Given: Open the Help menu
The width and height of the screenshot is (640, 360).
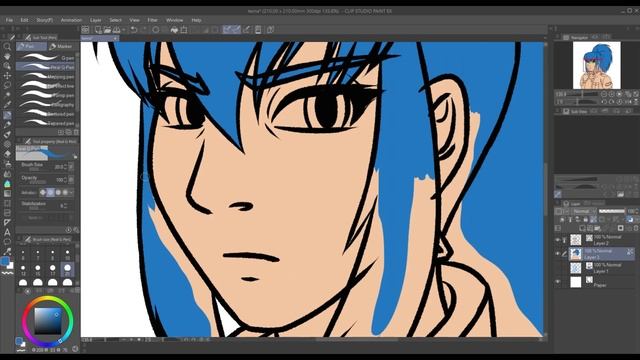Looking at the screenshot, I should coord(196,20).
